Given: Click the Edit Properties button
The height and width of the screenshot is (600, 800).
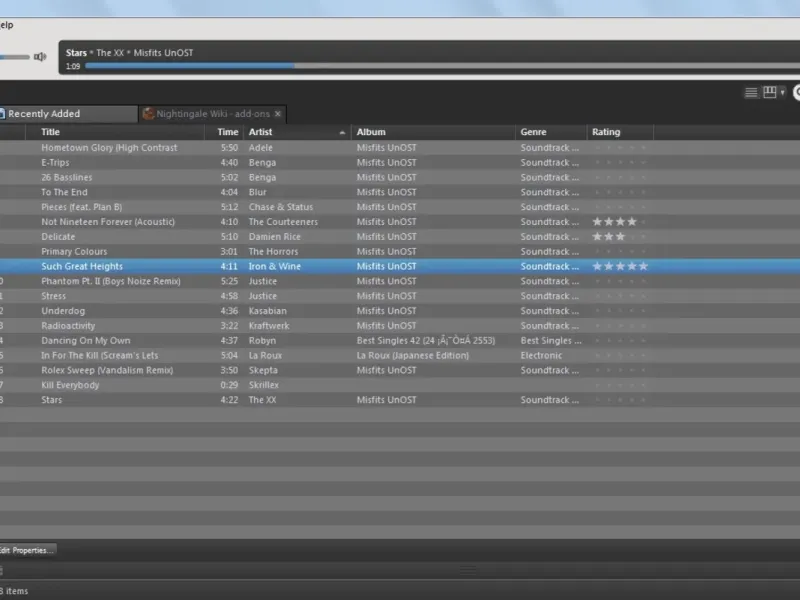Looking at the screenshot, I should point(27,550).
